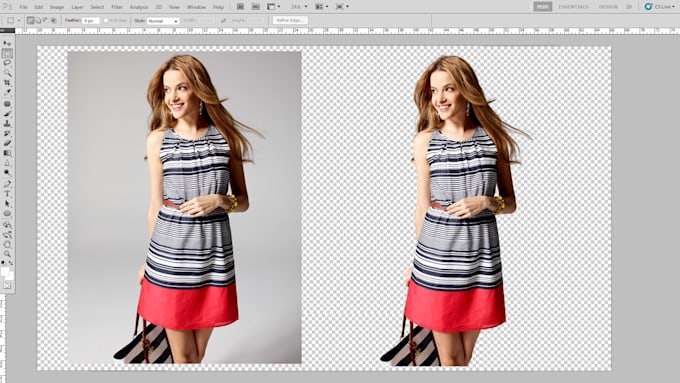Open the Select menu
The height and width of the screenshot is (383, 680).
[x=97, y=7]
